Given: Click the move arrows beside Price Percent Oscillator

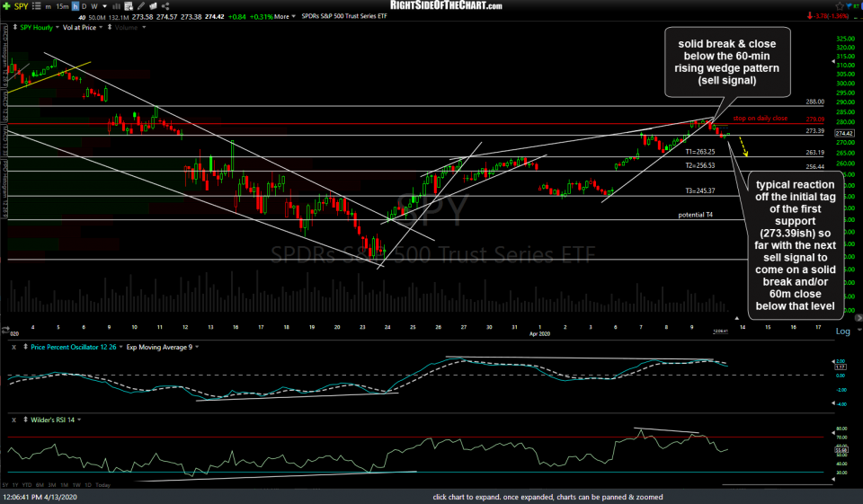Looking at the screenshot, I should coord(25,347).
